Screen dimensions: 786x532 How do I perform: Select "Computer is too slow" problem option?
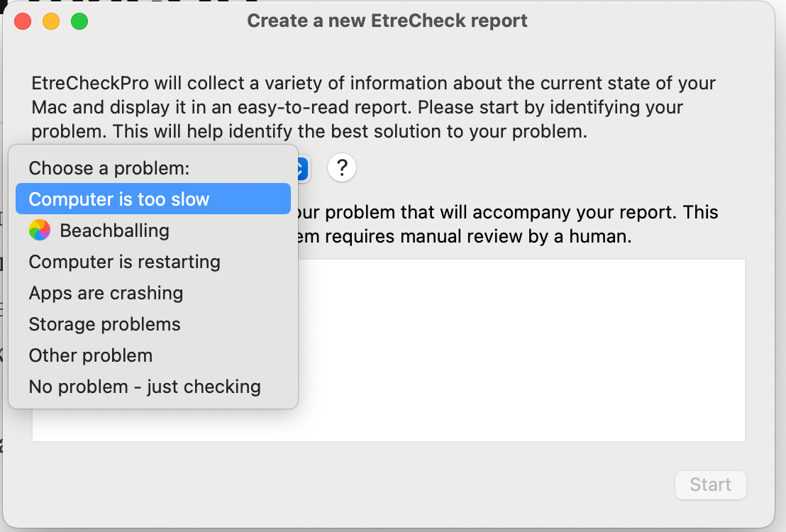(x=153, y=199)
